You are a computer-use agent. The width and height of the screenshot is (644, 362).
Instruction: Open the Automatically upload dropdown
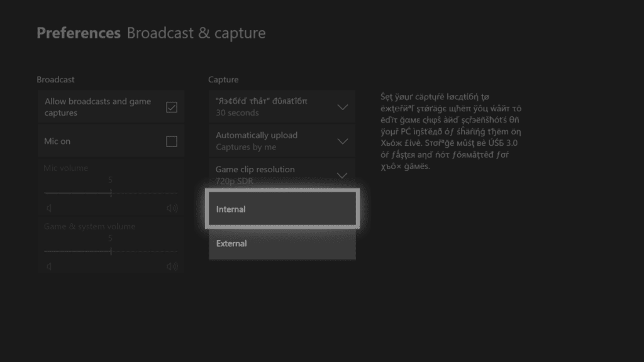click(282, 141)
